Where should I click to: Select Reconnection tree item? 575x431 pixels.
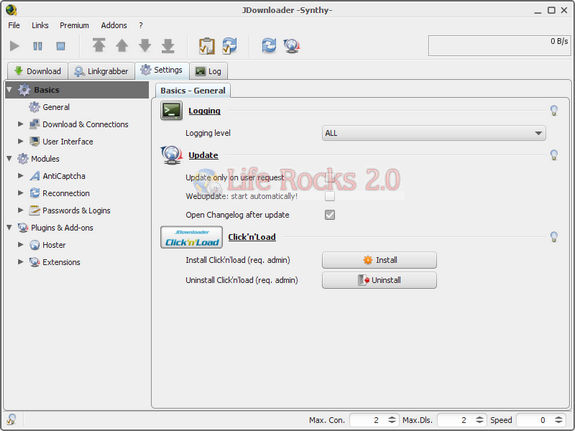[x=59, y=193]
